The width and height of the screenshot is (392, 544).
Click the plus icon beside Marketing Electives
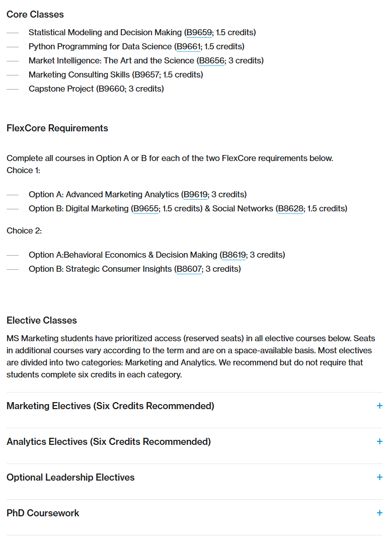tap(379, 406)
